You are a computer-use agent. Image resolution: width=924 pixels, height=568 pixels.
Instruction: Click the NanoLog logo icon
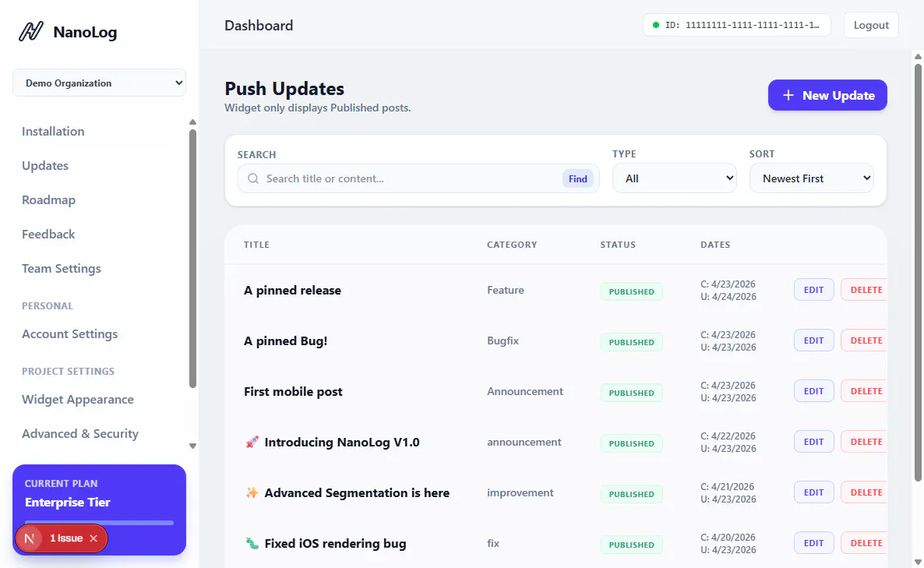pyautogui.click(x=30, y=32)
